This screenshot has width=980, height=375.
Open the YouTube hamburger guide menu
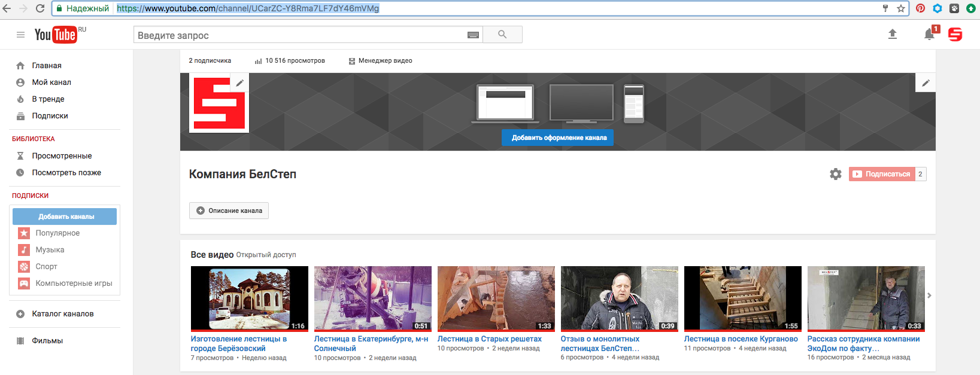(x=20, y=35)
